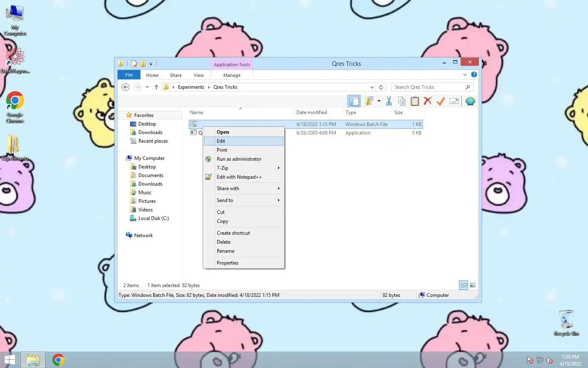This screenshot has width=588, height=368.
Task: Click the Copy pages icon in toolbar
Action: (402, 101)
